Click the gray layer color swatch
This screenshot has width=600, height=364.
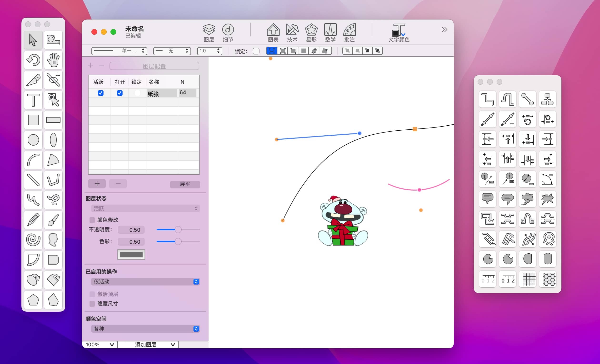[x=131, y=255]
